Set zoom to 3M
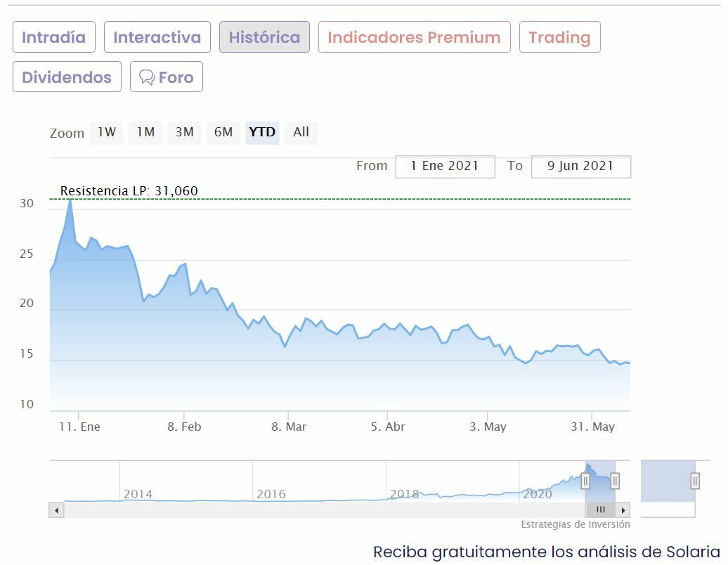 coord(184,132)
